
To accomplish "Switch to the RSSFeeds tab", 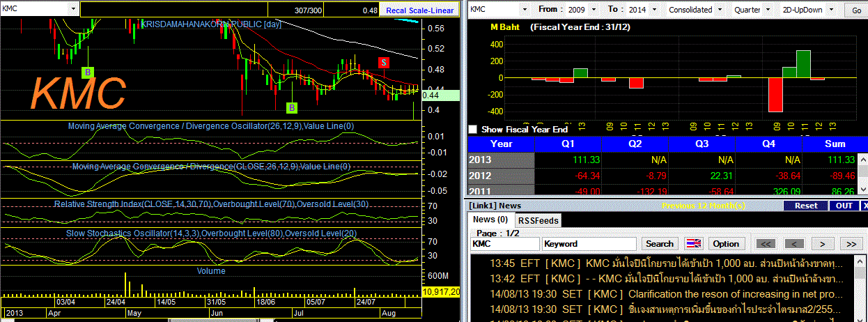I will (x=538, y=220).
